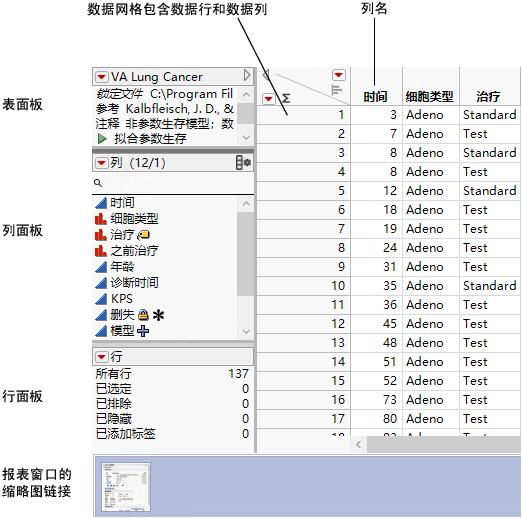Viewport: 523px width, 519px height.
Task: Click the left-pointing triangle in grid corner
Action: click(266, 75)
